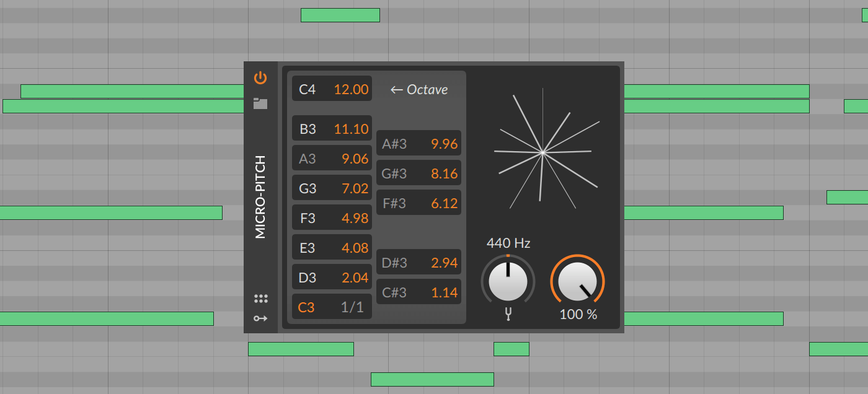Screen dimensions: 868x394
Task: Turn the 100 % mix knob
Action: (x=577, y=282)
